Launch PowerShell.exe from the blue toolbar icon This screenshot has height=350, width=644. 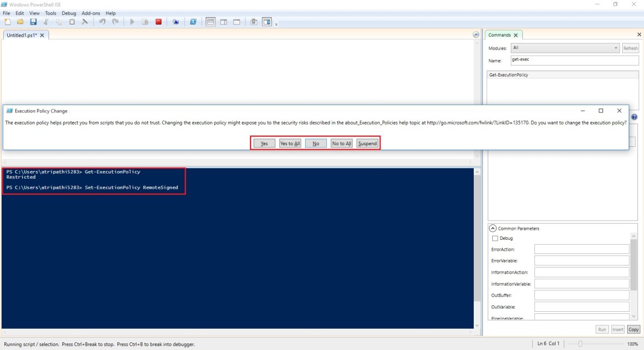[193, 22]
